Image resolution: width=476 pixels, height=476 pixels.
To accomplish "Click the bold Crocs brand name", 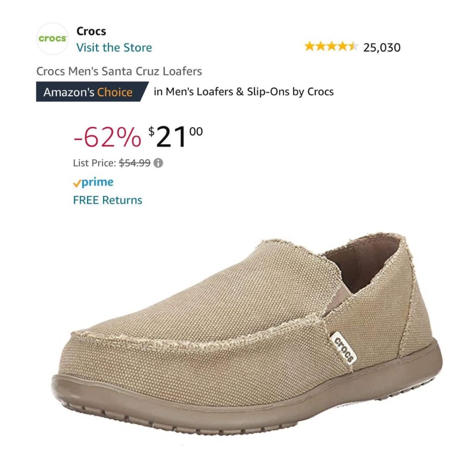I will tap(91, 31).
